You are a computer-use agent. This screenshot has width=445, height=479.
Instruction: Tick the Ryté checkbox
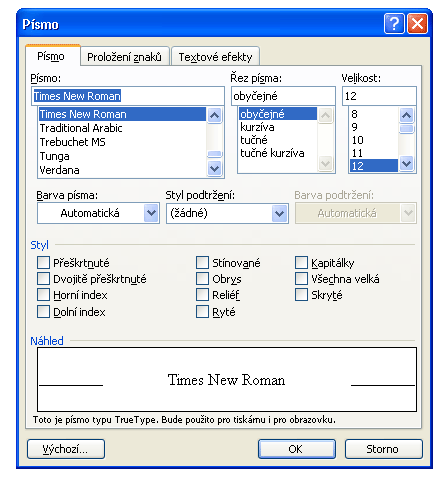pos(202,312)
